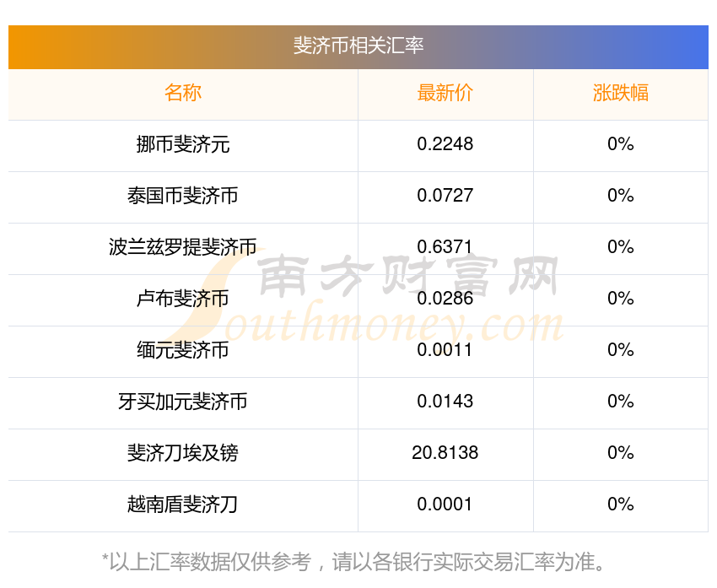The height and width of the screenshot is (588, 717).
Task: Select the 缅元斐济币 row name
Action: (x=183, y=350)
